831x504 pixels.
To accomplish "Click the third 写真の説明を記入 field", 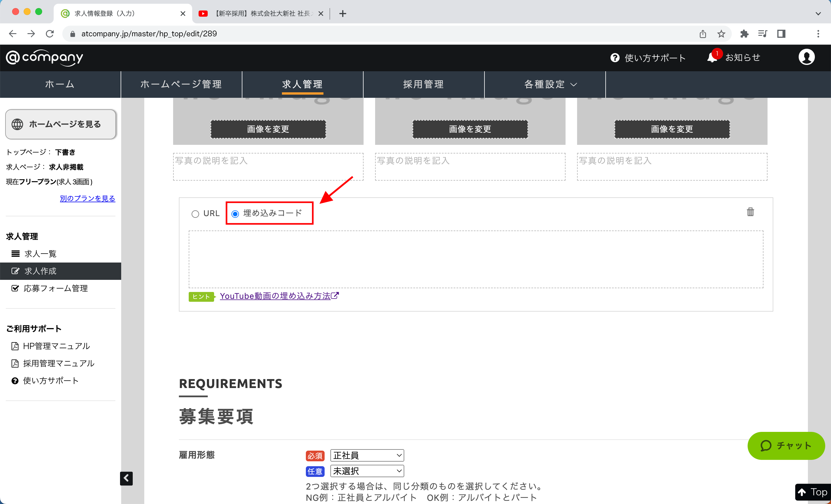I will [672, 167].
